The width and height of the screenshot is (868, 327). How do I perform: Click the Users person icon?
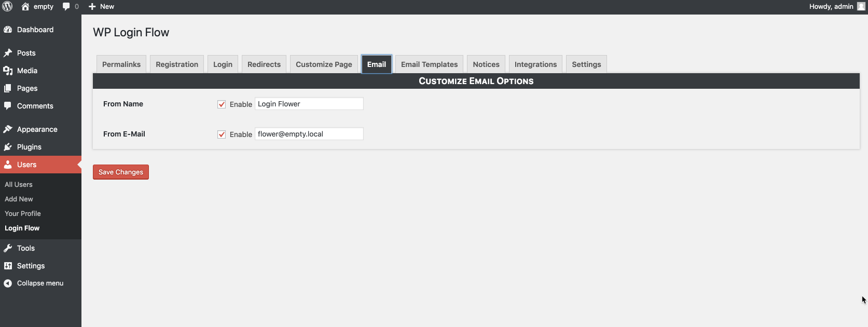point(8,165)
